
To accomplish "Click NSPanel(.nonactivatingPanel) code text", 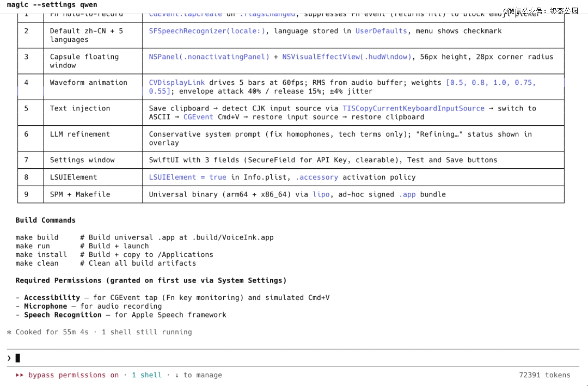I will [x=209, y=57].
